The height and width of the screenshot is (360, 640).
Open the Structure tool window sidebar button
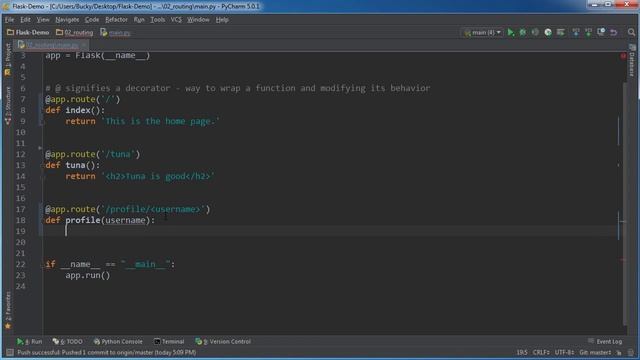(8, 105)
